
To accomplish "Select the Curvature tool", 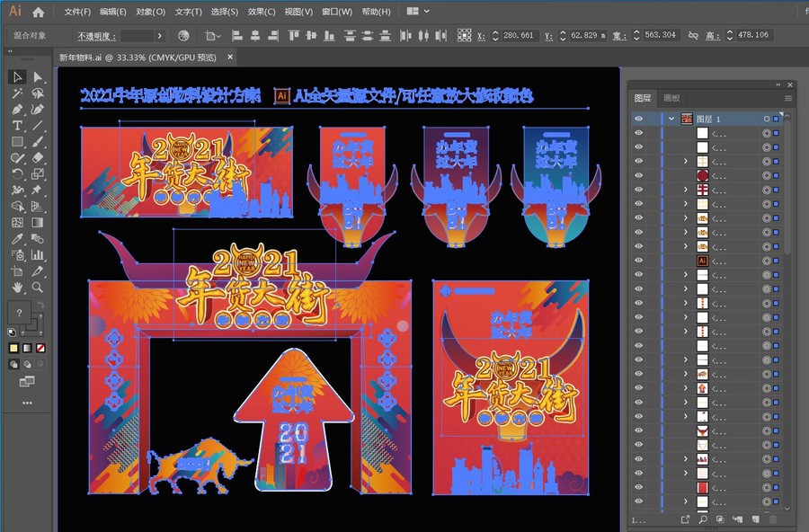I will (37, 110).
